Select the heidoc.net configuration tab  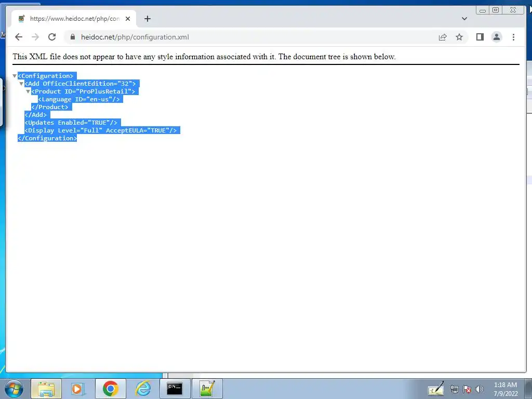tap(74, 19)
